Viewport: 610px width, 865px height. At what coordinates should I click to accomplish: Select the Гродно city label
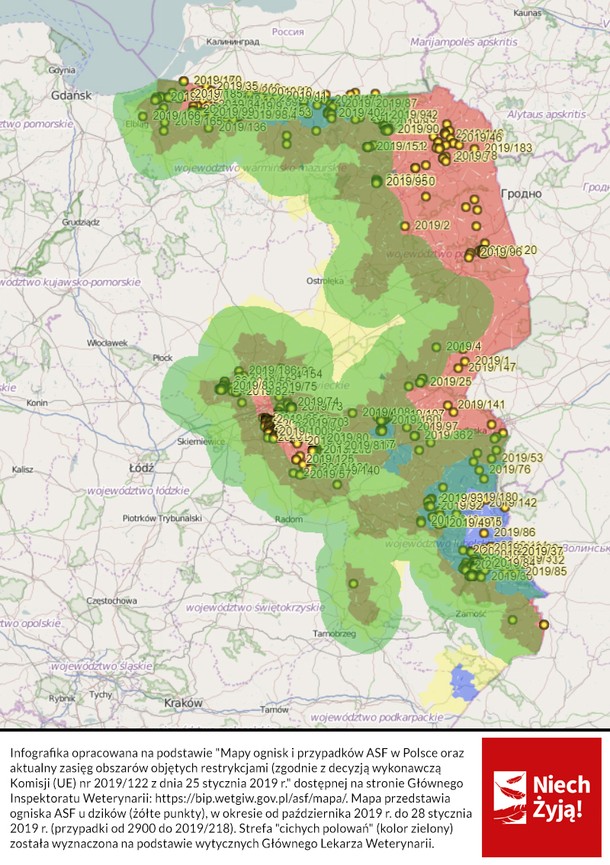[x=521, y=194]
